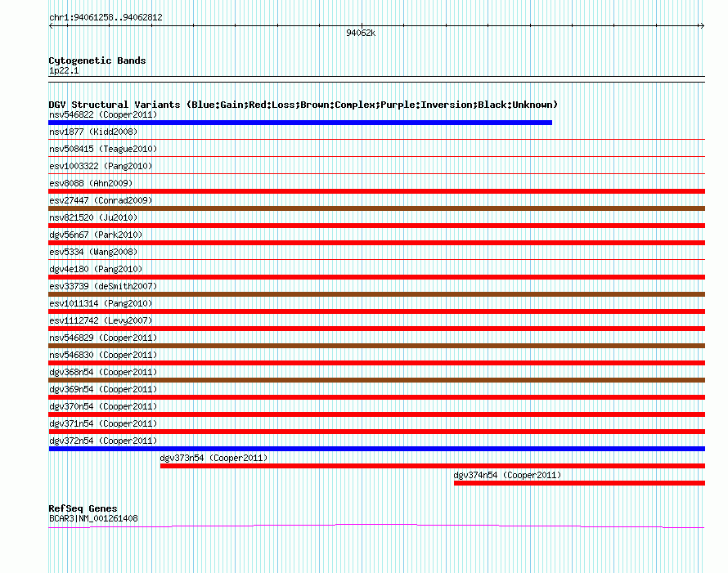Screen dimensions: 728x573
Task: Select dgv4e180 (Pang2010) variant
Action: pyautogui.click(x=96, y=269)
